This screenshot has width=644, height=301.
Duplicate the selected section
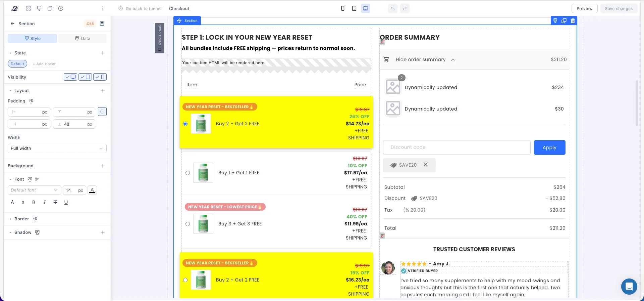(x=564, y=20)
